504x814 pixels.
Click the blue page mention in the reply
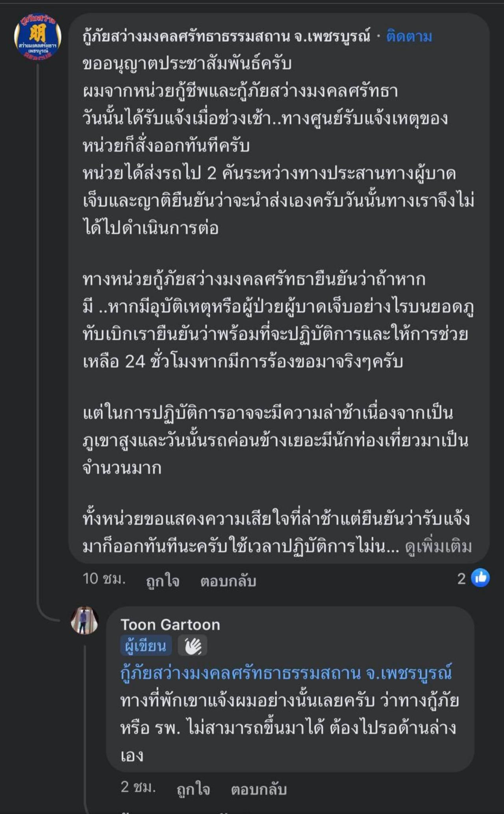coord(286,673)
